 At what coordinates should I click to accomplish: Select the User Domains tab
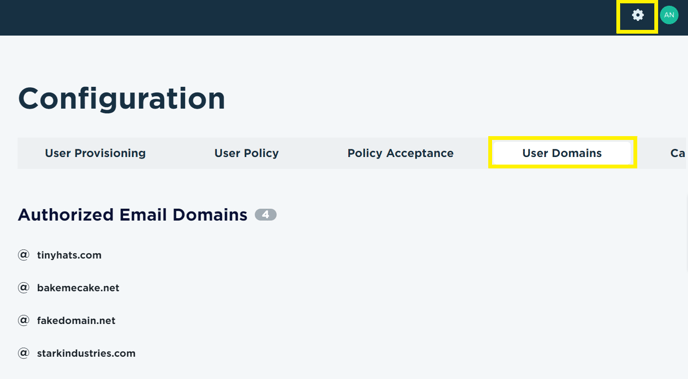coord(562,153)
